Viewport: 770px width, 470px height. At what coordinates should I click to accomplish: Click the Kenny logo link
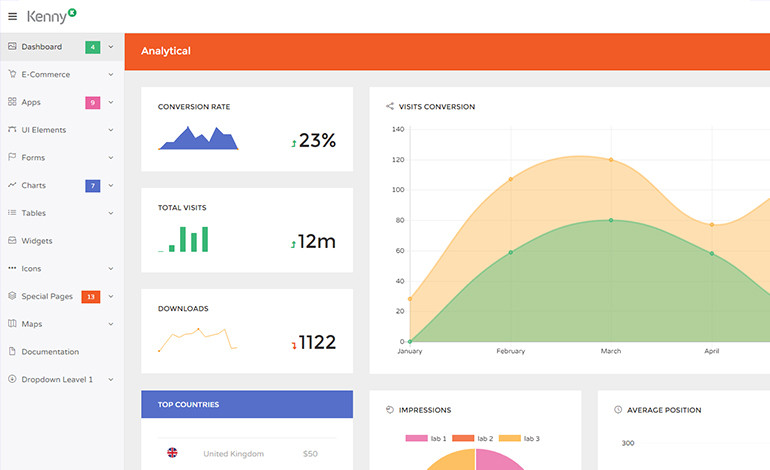50,15
